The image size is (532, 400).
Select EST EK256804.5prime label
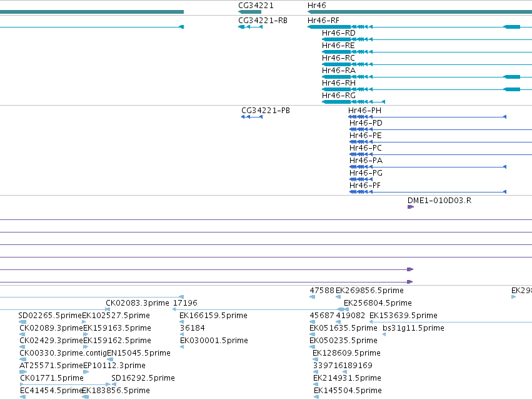[378, 303]
